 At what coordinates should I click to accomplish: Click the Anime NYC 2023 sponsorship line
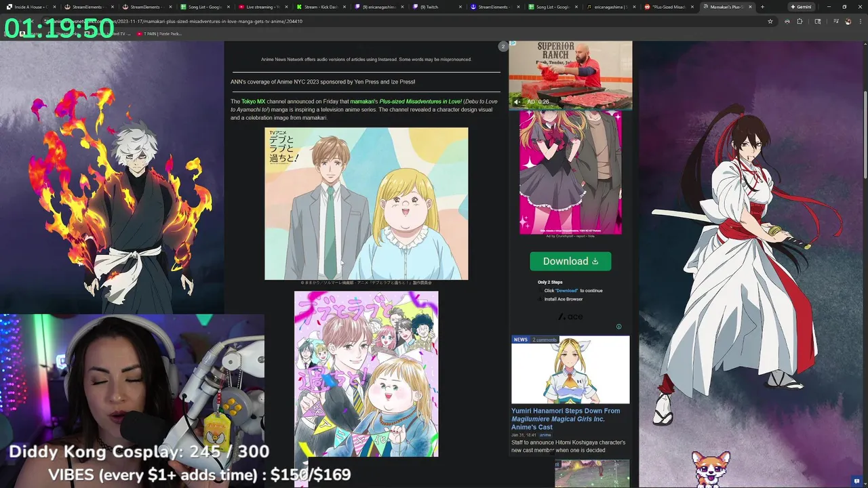tap(323, 82)
